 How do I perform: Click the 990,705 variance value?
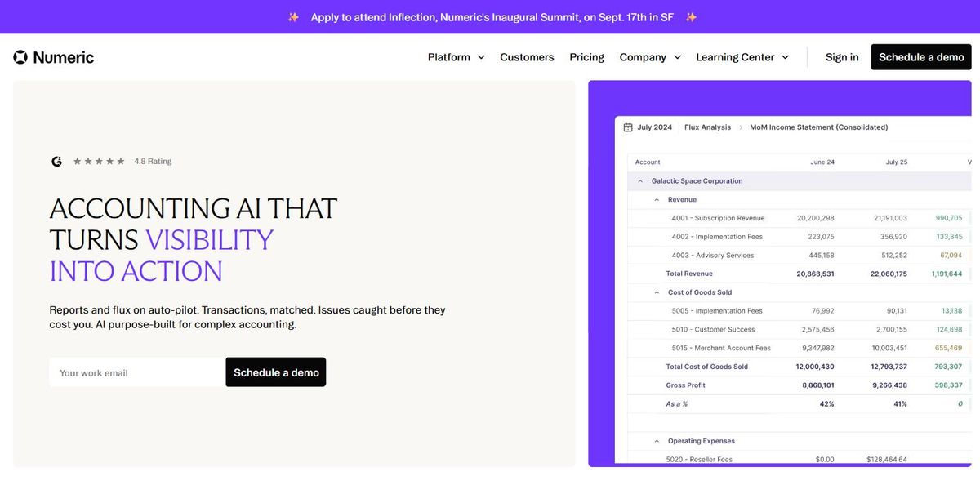click(949, 218)
